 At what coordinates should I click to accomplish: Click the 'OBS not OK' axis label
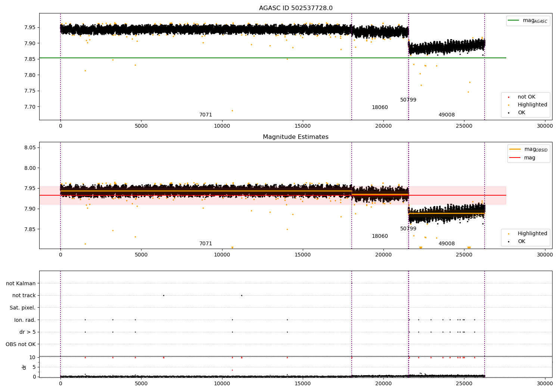(21, 344)
